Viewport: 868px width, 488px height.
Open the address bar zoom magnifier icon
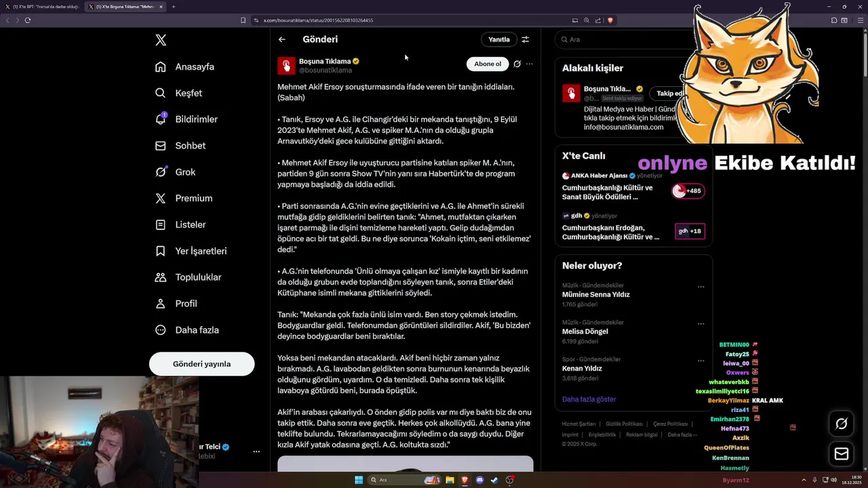point(587,20)
